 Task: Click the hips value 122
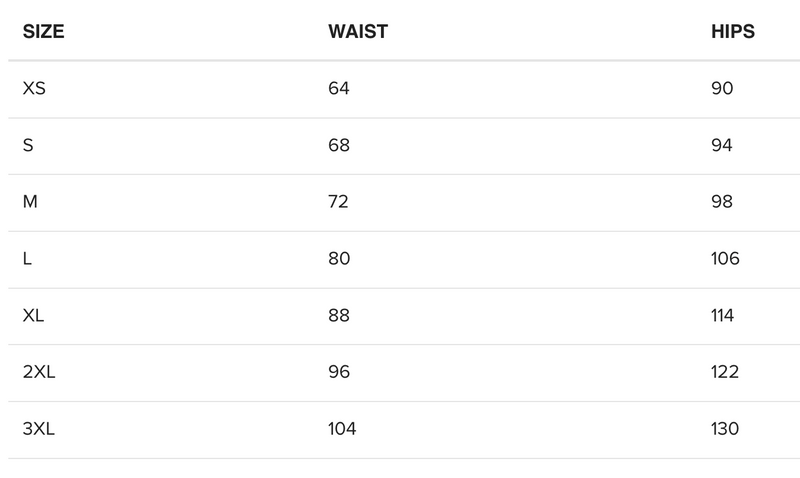pos(725,372)
